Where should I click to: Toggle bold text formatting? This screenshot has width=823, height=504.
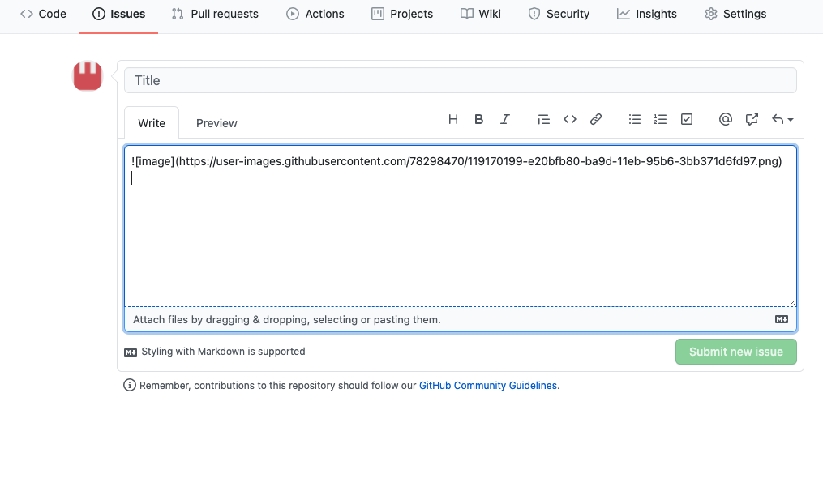479,119
